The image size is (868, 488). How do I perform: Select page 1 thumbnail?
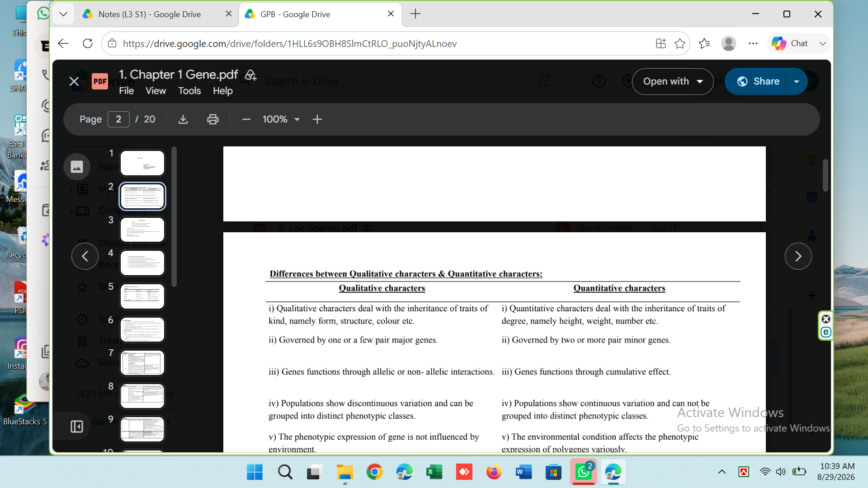(142, 163)
